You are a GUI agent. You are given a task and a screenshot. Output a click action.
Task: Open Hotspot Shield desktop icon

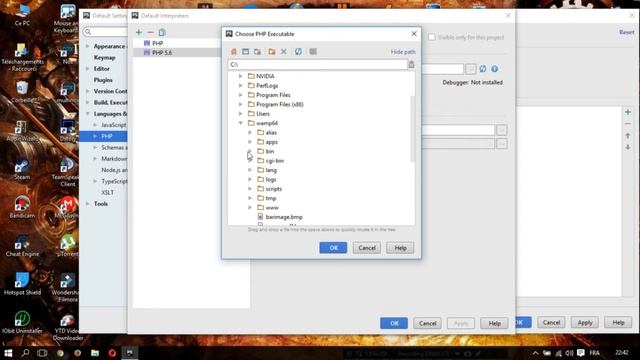click(22, 284)
